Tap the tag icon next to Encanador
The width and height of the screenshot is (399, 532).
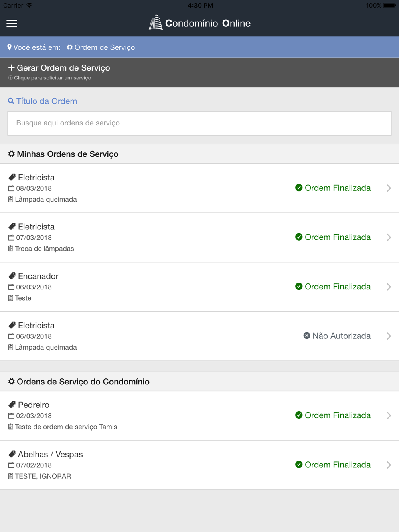[12, 276]
